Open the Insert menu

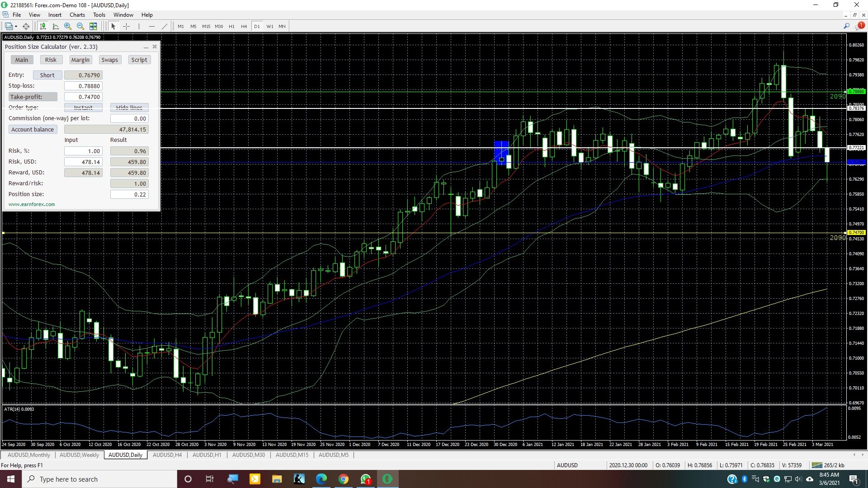coord(55,14)
